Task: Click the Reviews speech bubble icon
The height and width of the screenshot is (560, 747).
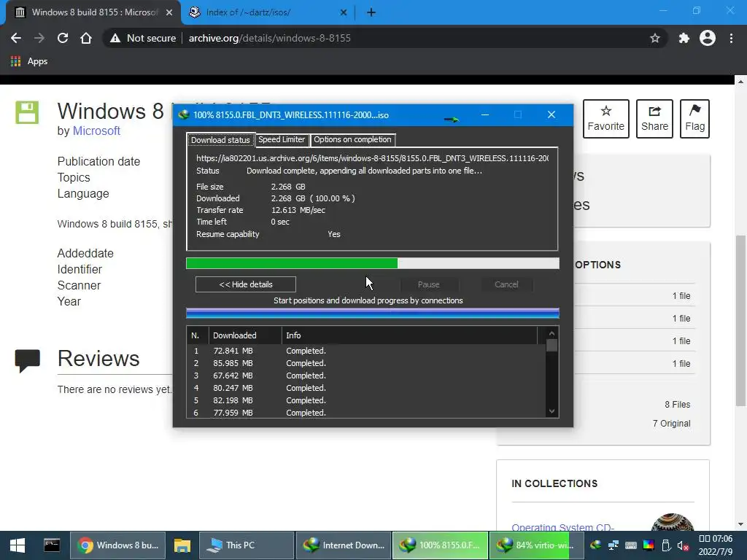Action: coord(28,360)
